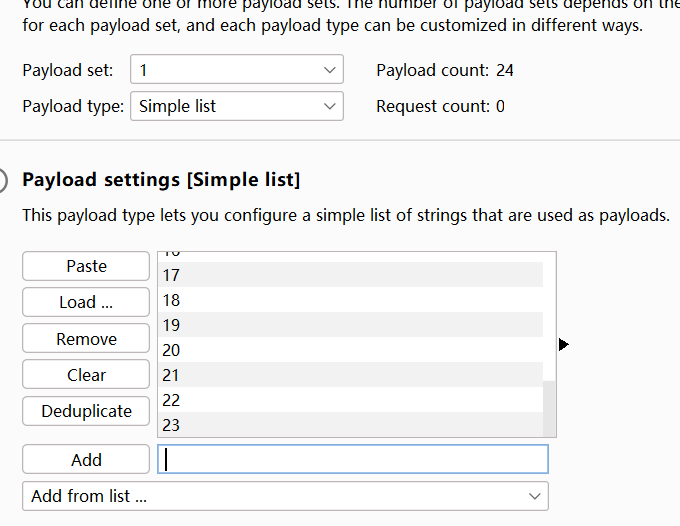This screenshot has height=526, width=680.
Task: Click the Add button
Action: click(86, 460)
